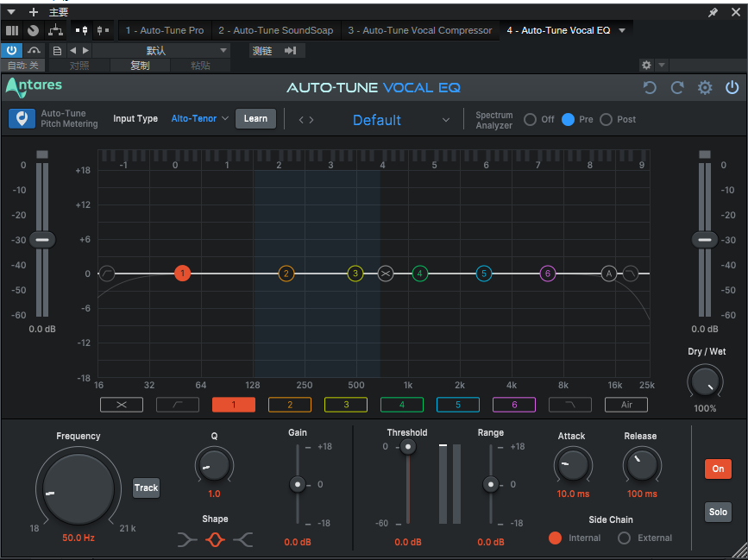This screenshot has width=748, height=560.
Task: Set Spectrum Analyzer to Pre
Action: coord(568,120)
